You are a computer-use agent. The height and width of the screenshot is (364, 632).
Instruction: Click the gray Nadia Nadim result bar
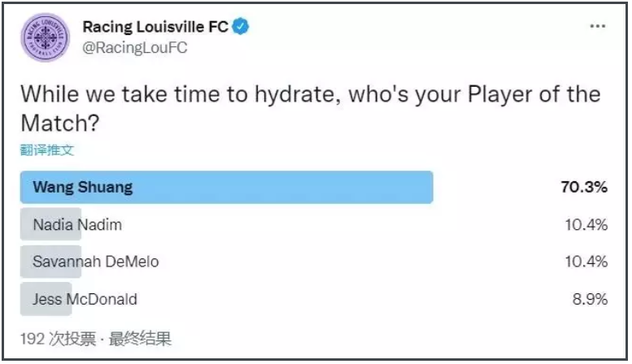coord(50,224)
